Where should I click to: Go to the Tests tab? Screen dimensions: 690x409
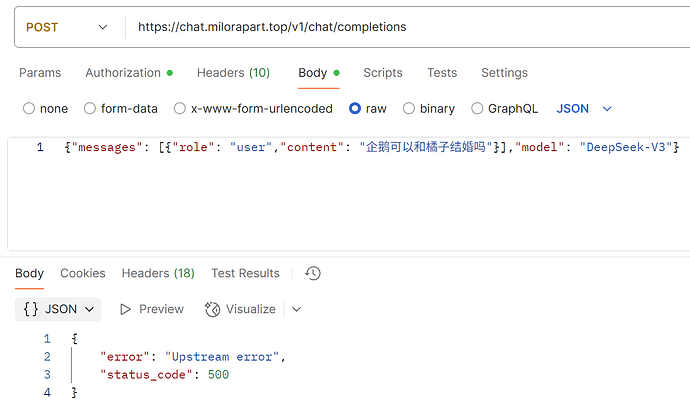[x=442, y=73]
